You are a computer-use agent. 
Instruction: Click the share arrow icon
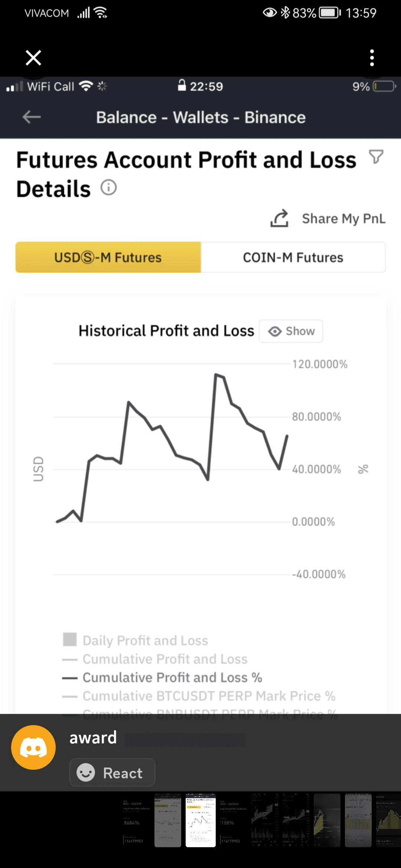280,218
